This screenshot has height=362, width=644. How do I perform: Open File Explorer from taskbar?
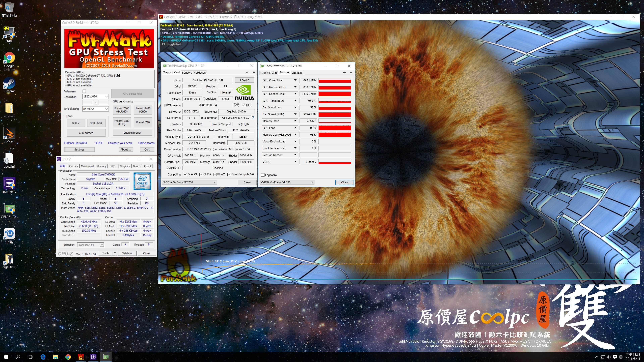[x=56, y=357]
